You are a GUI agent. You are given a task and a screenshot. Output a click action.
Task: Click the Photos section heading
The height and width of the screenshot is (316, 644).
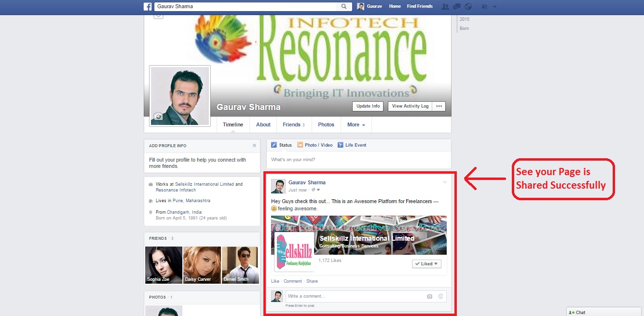tap(157, 297)
